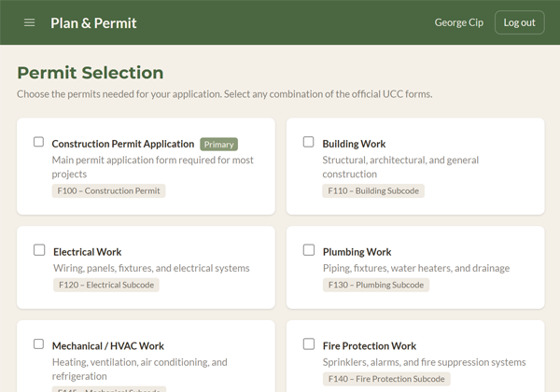Click the George Cip user name
Viewport: 560px width, 392px height.
[x=459, y=22]
